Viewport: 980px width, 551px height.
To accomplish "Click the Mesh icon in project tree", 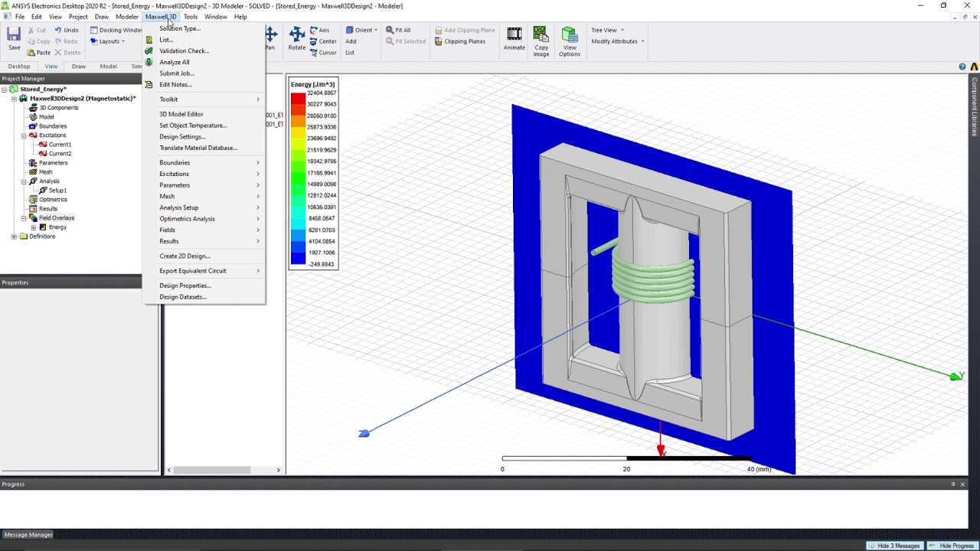I will pos(33,172).
